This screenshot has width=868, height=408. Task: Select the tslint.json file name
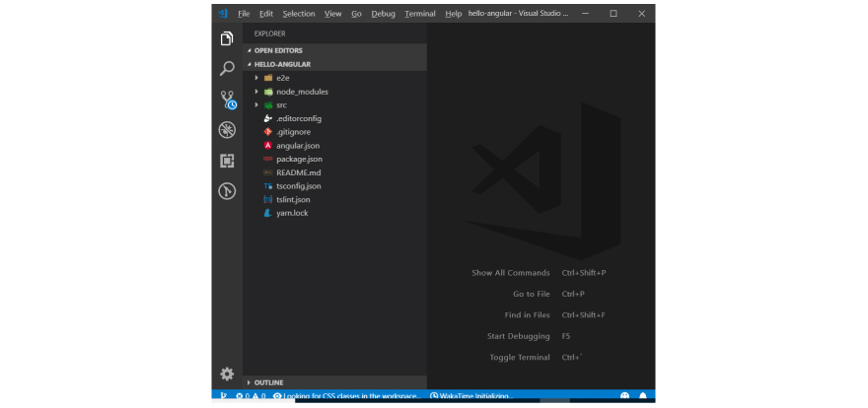[x=293, y=200]
